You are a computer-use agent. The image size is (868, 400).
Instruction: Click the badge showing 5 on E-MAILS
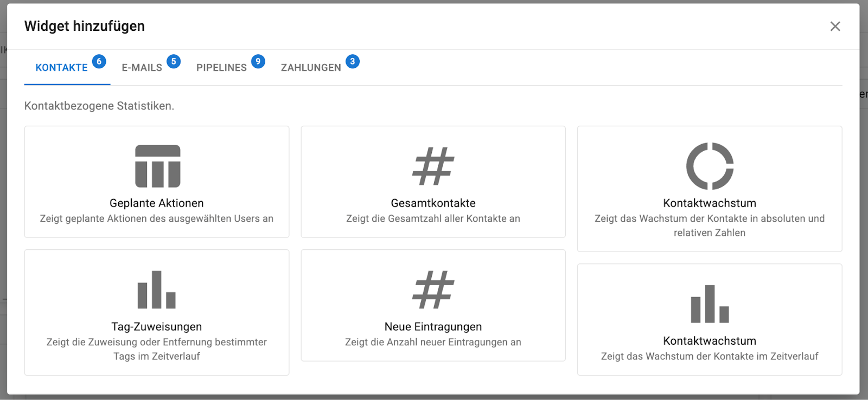pyautogui.click(x=174, y=61)
